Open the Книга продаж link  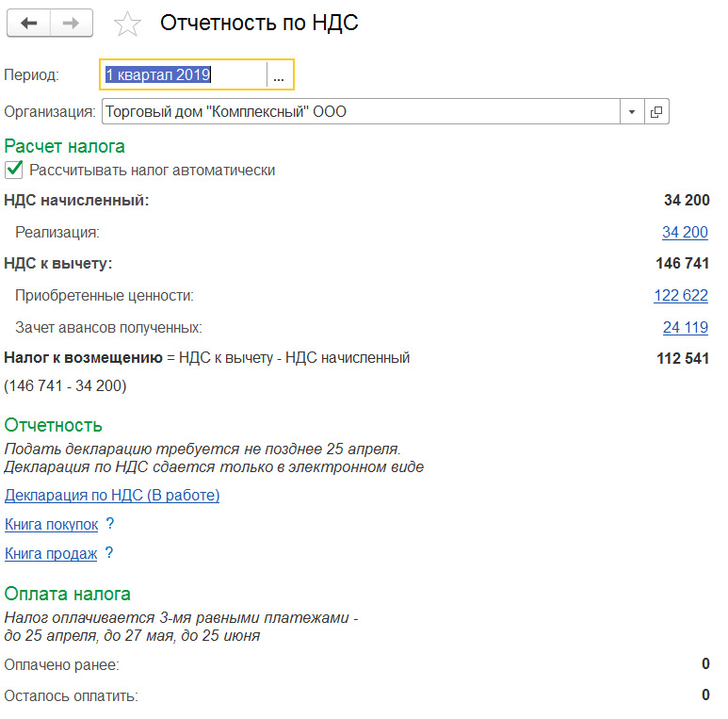[51, 553]
